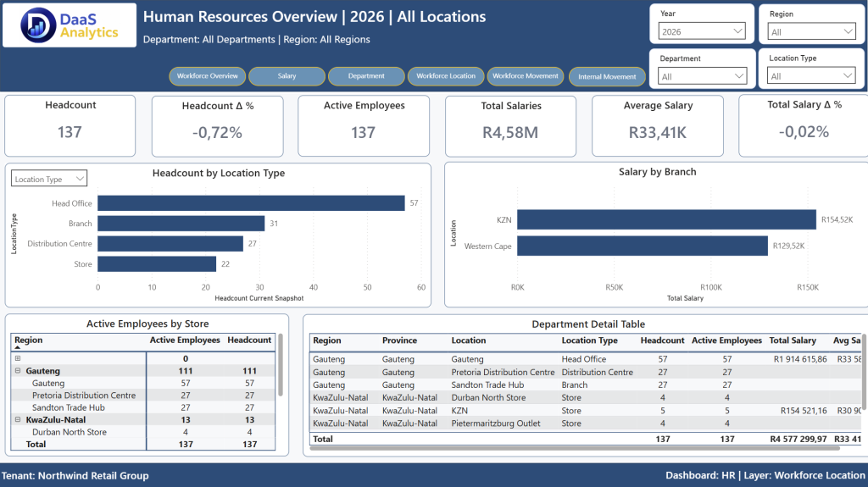This screenshot has width=868, height=487.
Task: Click the vertical scrollbar of store table
Action: click(x=281, y=365)
